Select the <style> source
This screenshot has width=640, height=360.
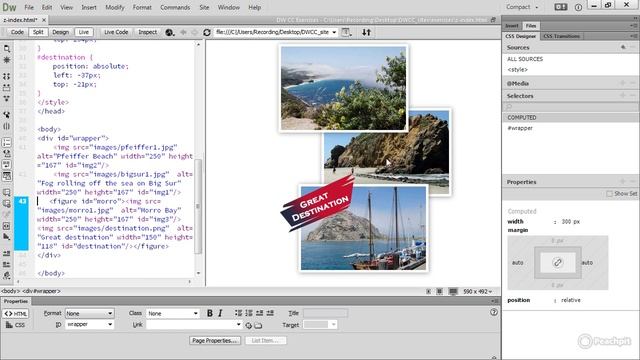tap(518, 70)
